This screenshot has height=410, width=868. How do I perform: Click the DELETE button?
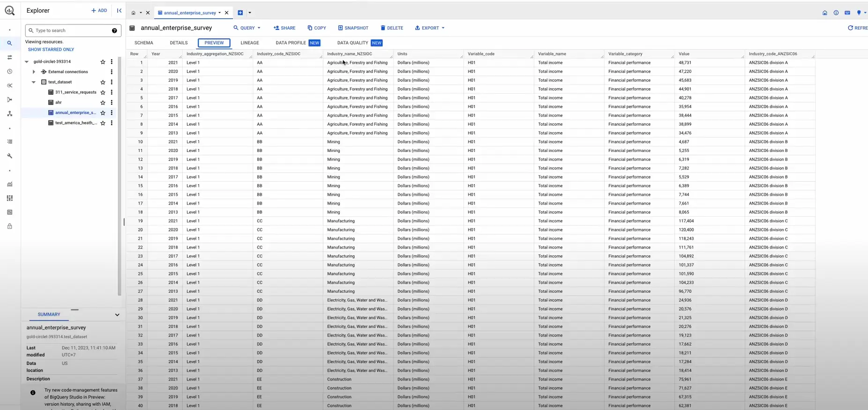click(x=392, y=28)
